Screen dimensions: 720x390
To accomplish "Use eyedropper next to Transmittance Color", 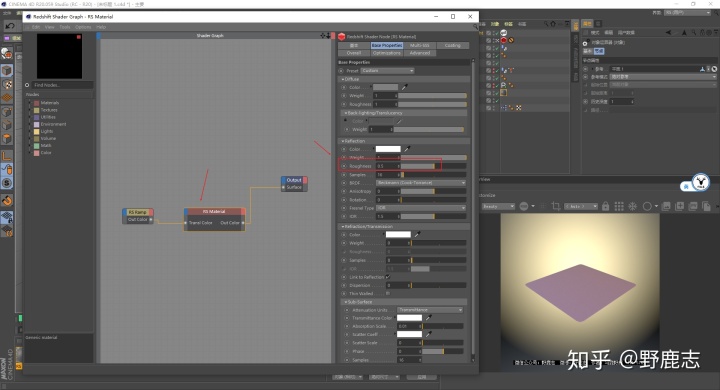I will point(428,317).
